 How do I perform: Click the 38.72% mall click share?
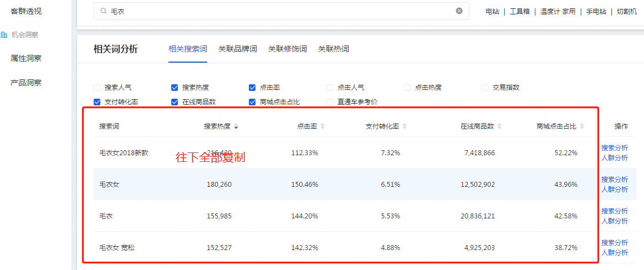pos(566,248)
